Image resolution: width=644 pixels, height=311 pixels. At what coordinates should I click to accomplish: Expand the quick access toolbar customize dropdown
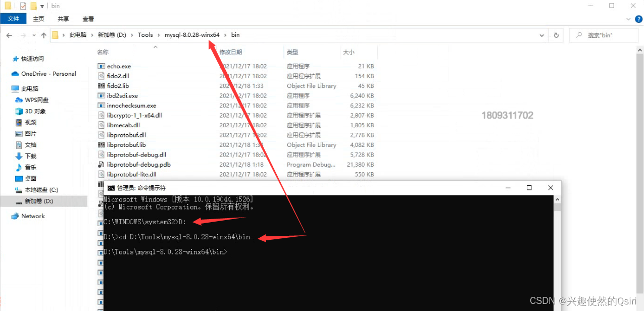tap(42, 6)
